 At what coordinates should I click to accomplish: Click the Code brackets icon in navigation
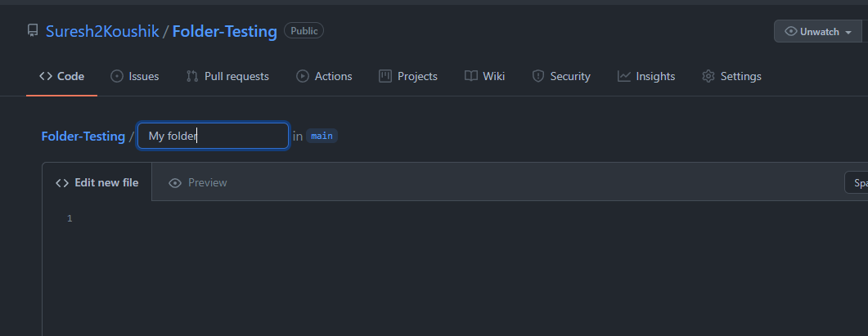pos(46,76)
